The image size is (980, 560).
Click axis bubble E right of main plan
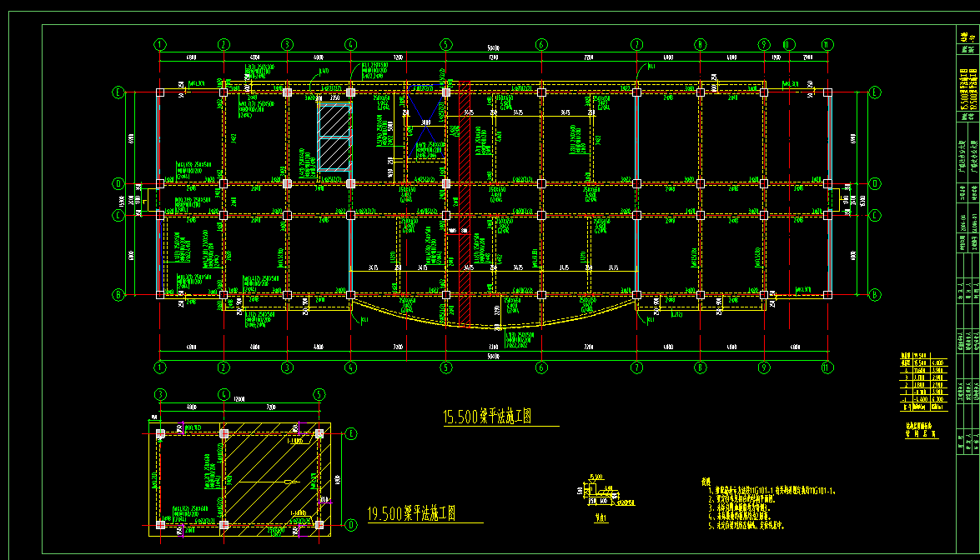click(875, 92)
